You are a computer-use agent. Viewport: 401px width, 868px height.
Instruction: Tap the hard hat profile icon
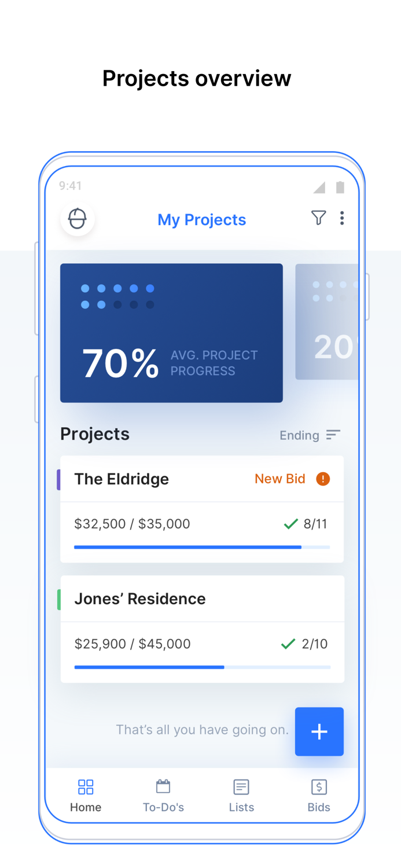pos(77,218)
